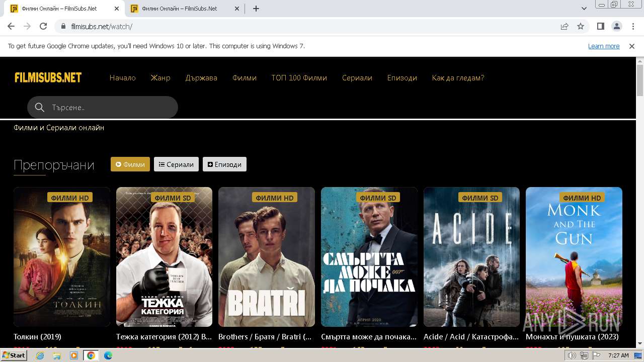644x362 pixels.
Task: Open the Тежка категория poster
Action: (164, 257)
